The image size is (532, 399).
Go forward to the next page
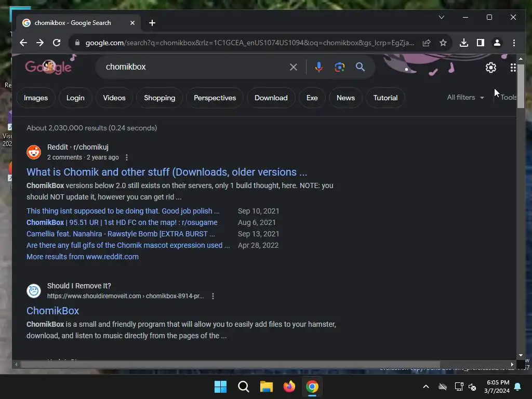click(x=40, y=43)
